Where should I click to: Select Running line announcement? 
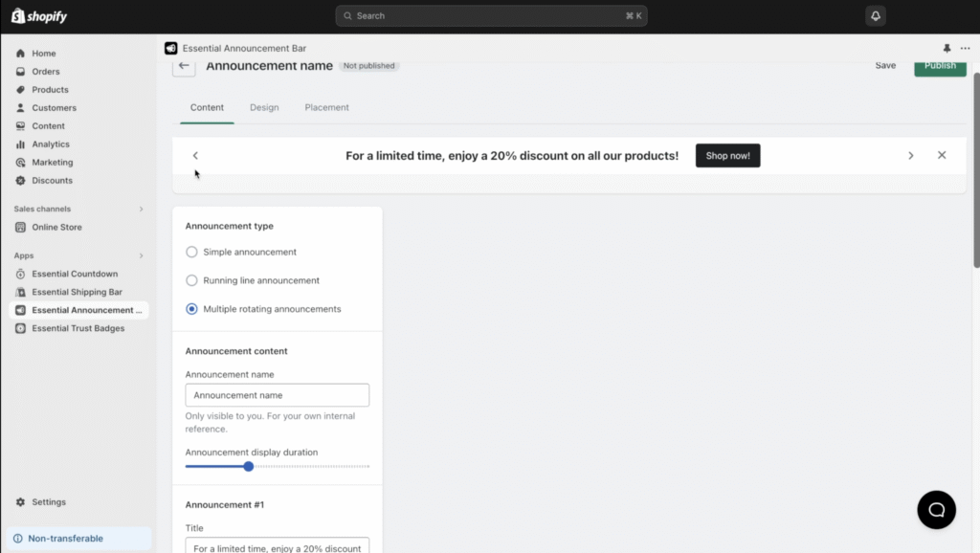[x=191, y=280]
